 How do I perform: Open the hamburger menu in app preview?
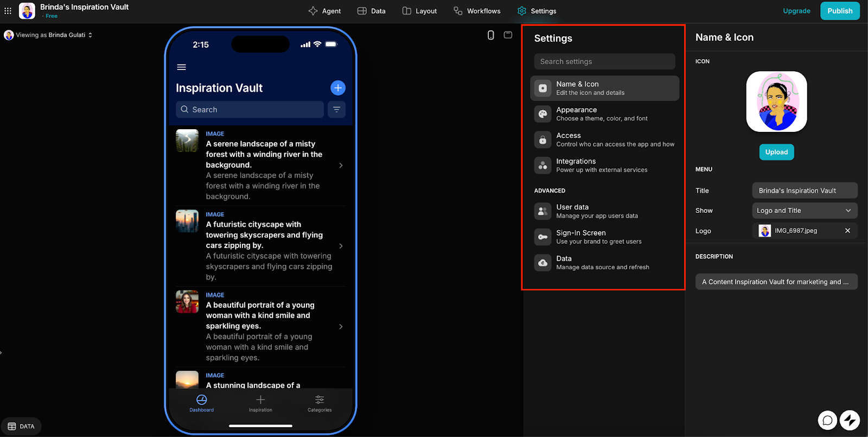(x=182, y=67)
